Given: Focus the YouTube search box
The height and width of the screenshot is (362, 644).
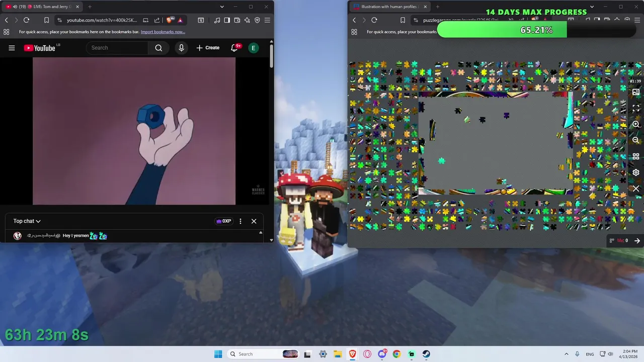Looking at the screenshot, I should click(x=117, y=48).
